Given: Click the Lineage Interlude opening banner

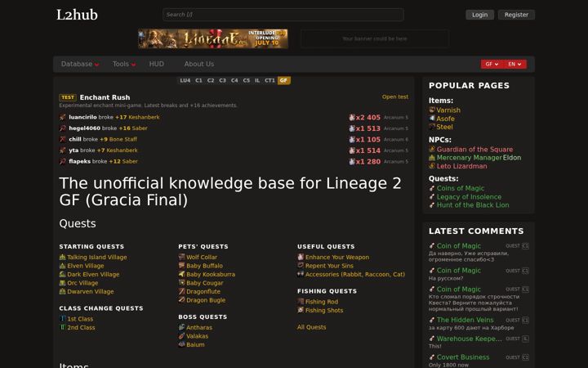Looking at the screenshot, I should (x=213, y=38).
